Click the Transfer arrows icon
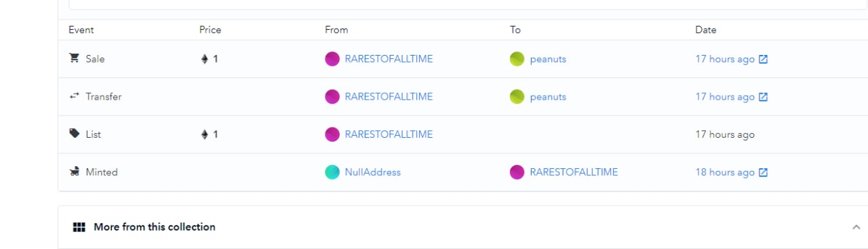The image size is (868, 249). [x=75, y=96]
